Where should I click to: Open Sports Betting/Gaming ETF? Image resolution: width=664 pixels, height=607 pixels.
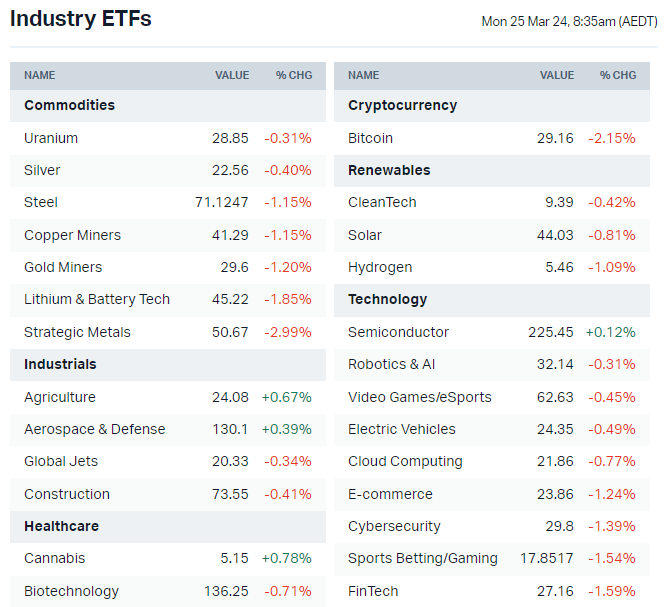(423, 558)
